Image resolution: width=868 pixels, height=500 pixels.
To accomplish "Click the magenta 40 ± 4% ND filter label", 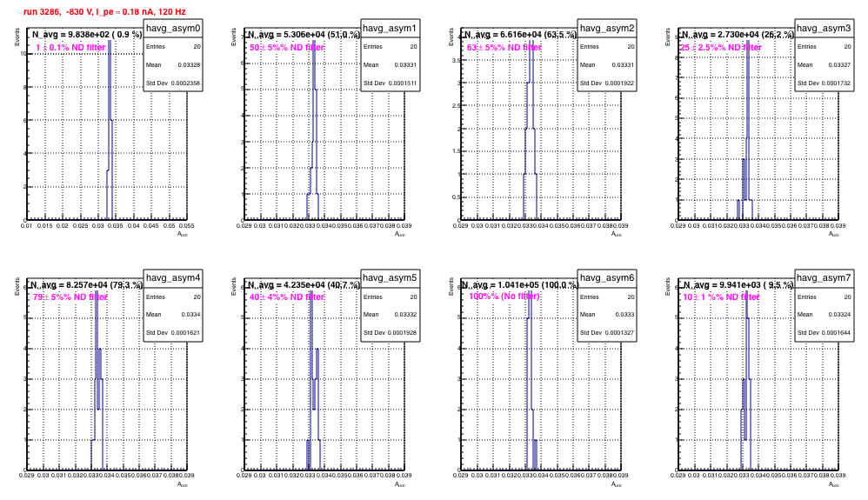I will tap(287, 297).
